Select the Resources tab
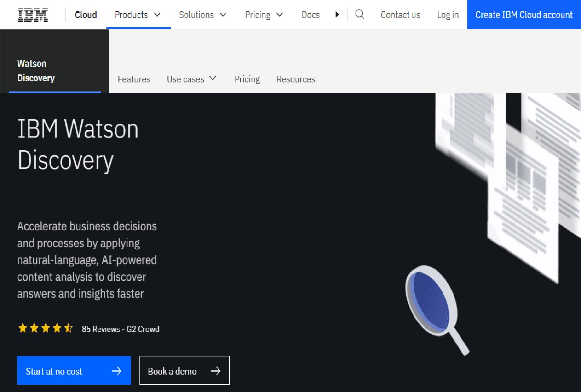This screenshot has height=392, width=581. click(296, 79)
